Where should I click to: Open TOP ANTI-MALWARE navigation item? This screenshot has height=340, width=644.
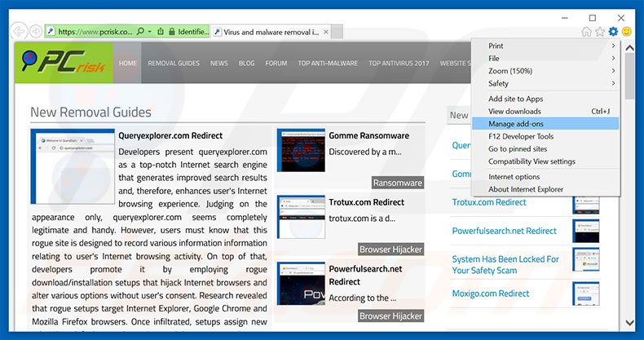click(x=328, y=64)
